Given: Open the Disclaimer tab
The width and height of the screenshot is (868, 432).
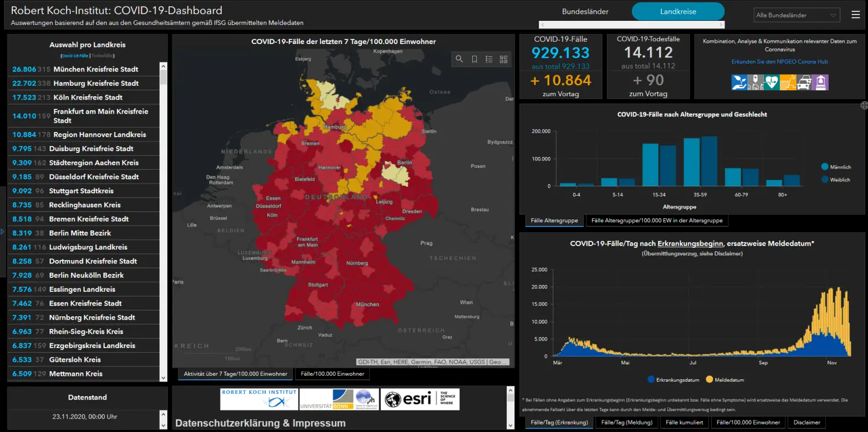Looking at the screenshot, I should (807, 422).
